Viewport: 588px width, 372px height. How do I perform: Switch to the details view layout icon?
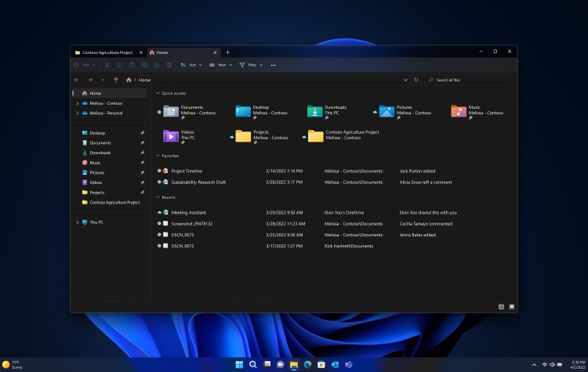pyautogui.click(x=501, y=306)
